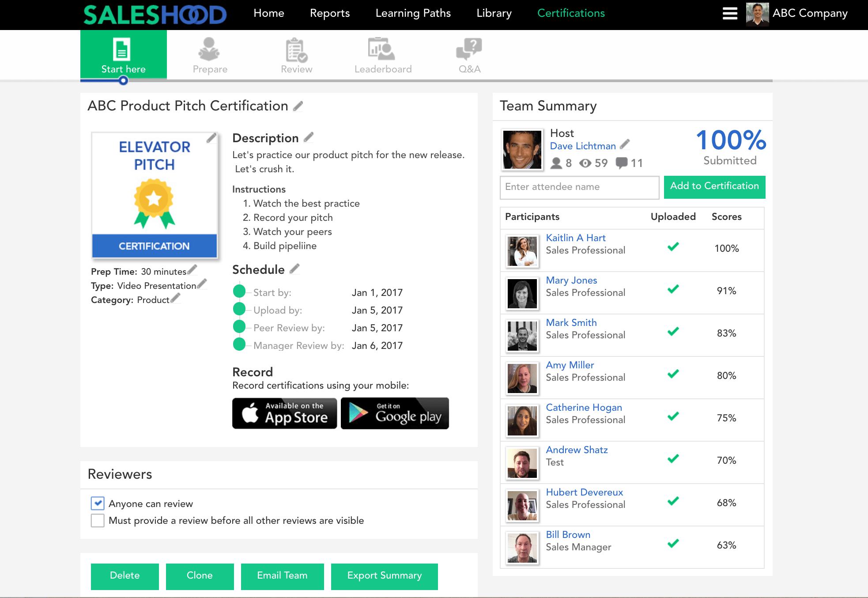Viewport: 868px width, 598px height.
Task: Click the participants count person icon
Action: tap(556, 163)
